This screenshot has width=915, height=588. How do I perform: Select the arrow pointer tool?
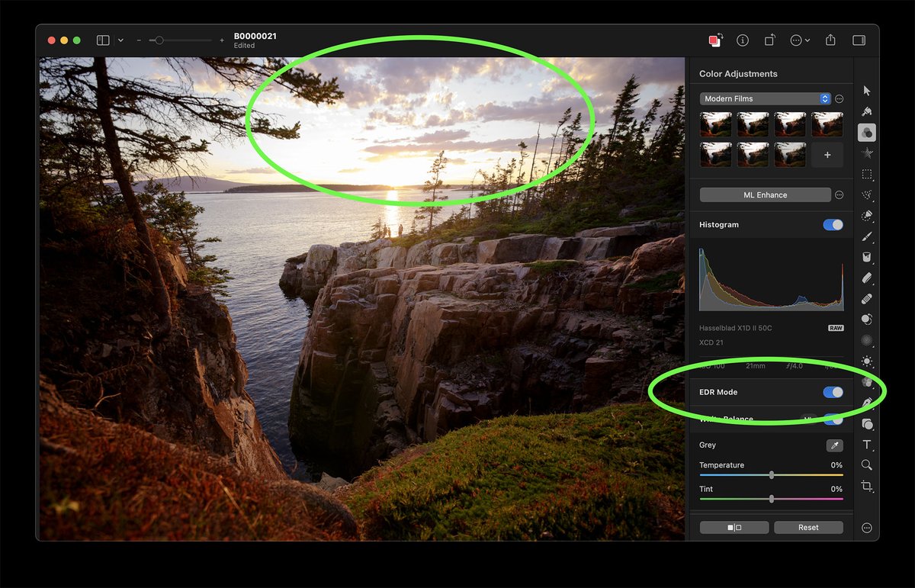pyautogui.click(x=866, y=89)
